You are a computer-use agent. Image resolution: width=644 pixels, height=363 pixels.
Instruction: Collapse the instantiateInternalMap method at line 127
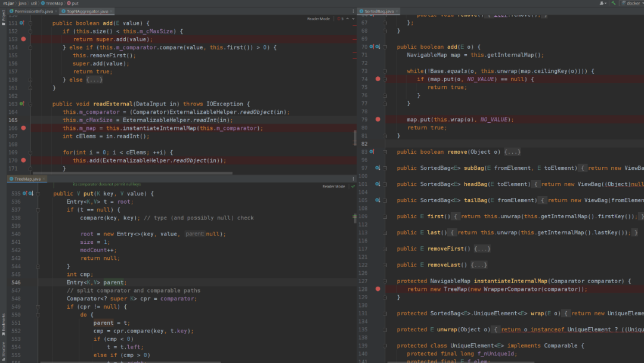(385, 281)
